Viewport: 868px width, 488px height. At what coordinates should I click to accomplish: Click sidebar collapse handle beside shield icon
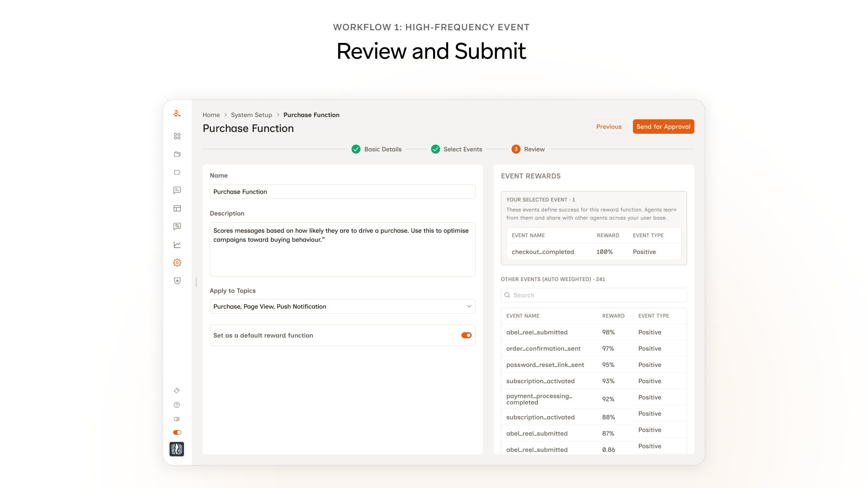click(196, 282)
